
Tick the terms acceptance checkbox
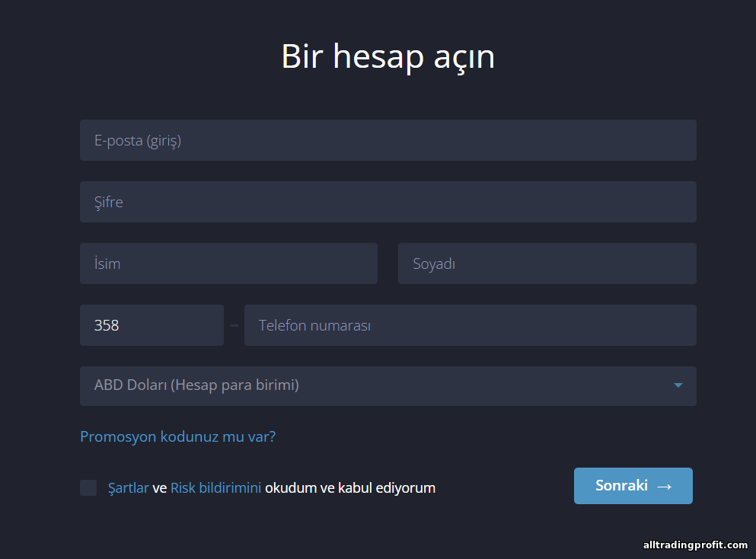coord(88,487)
